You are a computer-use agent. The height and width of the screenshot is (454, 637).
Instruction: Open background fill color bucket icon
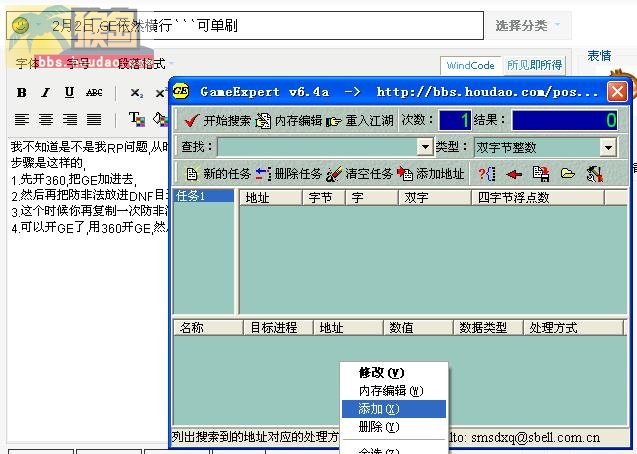tap(160, 119)
